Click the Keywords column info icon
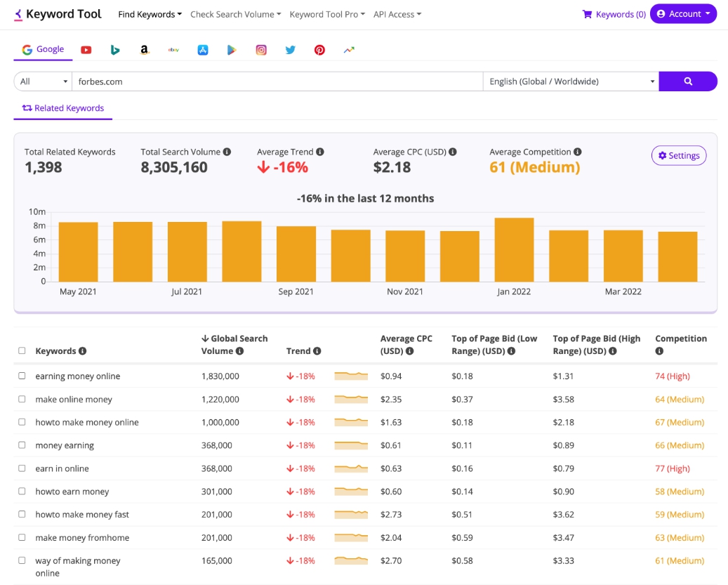Viewport: 728px width, 585px height. 83,351
